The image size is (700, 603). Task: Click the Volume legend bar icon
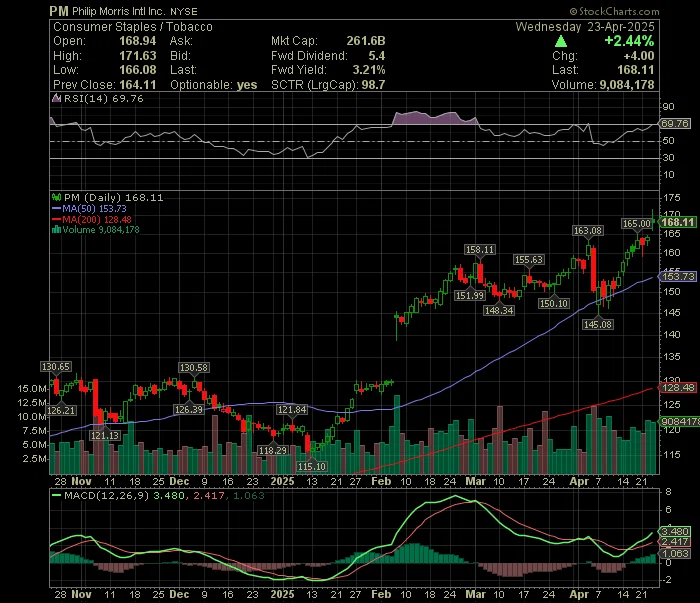(x=57, y=230)
